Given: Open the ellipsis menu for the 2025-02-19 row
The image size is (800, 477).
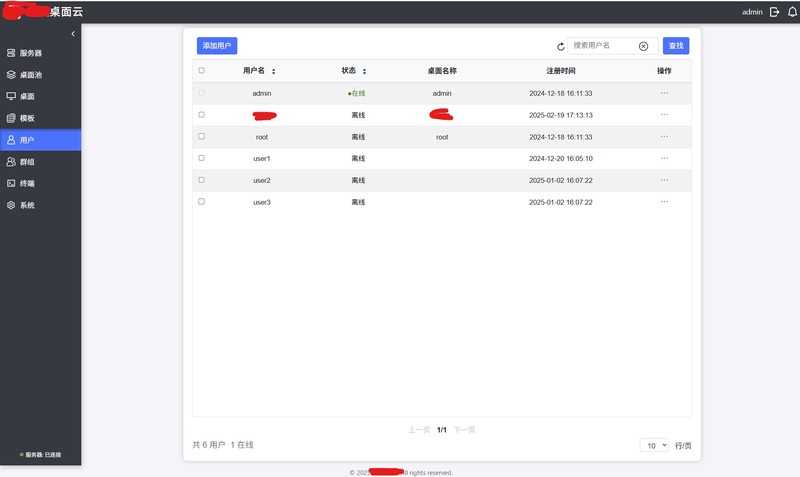Looking at the screenshot, I should (x=664, y=114).
